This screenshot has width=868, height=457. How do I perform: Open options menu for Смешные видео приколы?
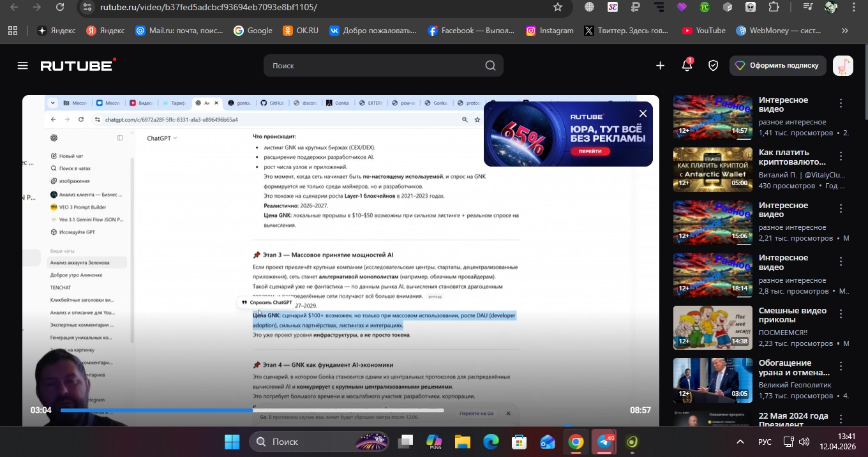click(841, 314)
